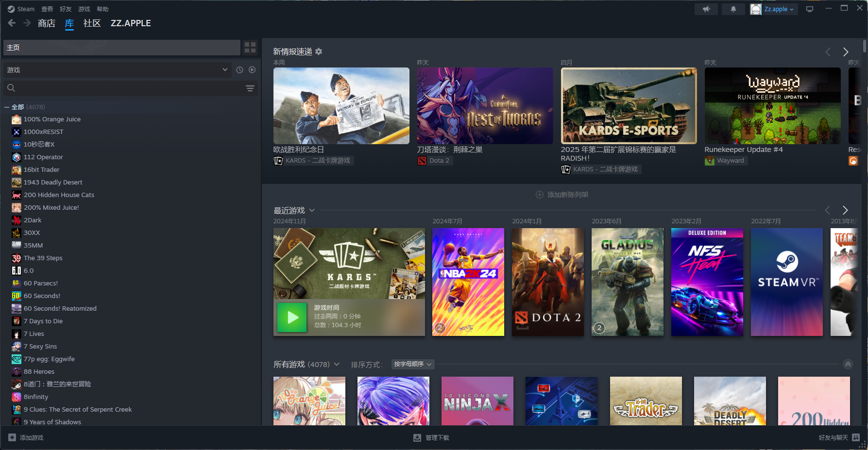The width and height of the screenshot is (868, 450).
Task: Open advanced filter options icon
Action: point(250,88)
